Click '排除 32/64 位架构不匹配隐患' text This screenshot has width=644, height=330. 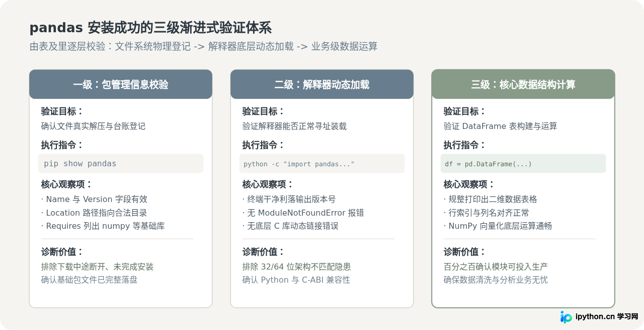pos(296,267)
